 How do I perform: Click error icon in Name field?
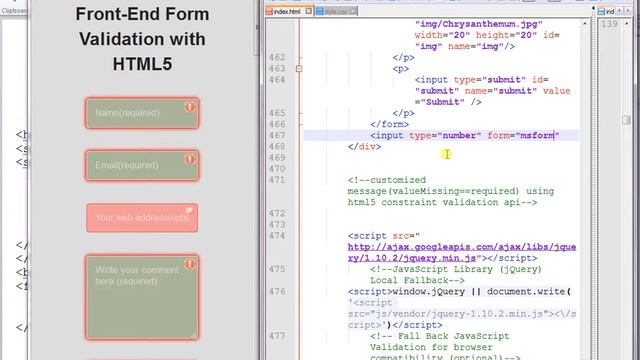(x=189, y=107)
